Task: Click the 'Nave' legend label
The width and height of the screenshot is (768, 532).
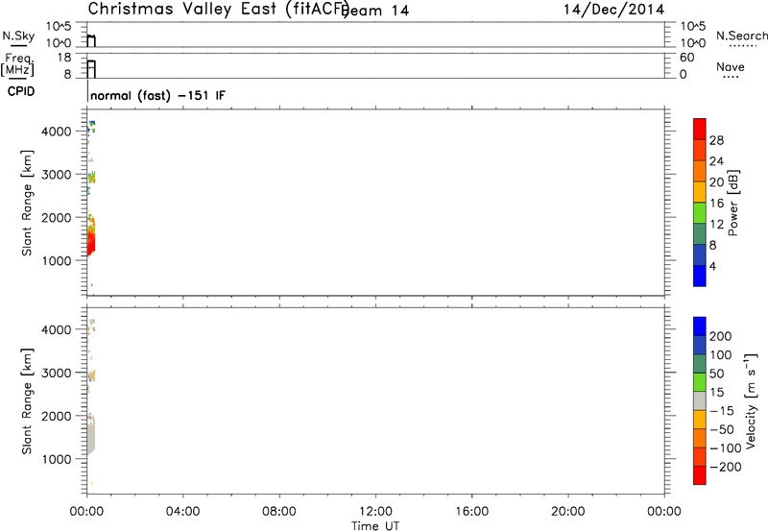Action: click(x=731, y=66)
